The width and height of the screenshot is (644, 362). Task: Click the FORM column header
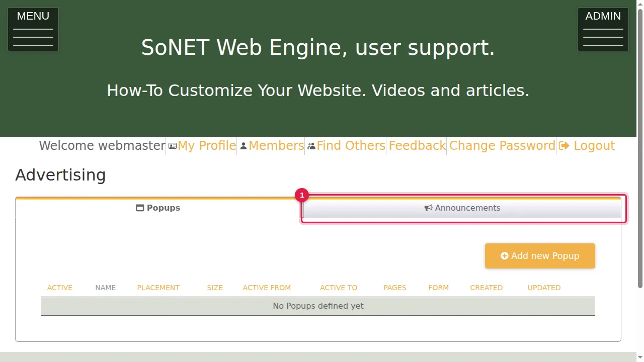(x=438, y=288)
